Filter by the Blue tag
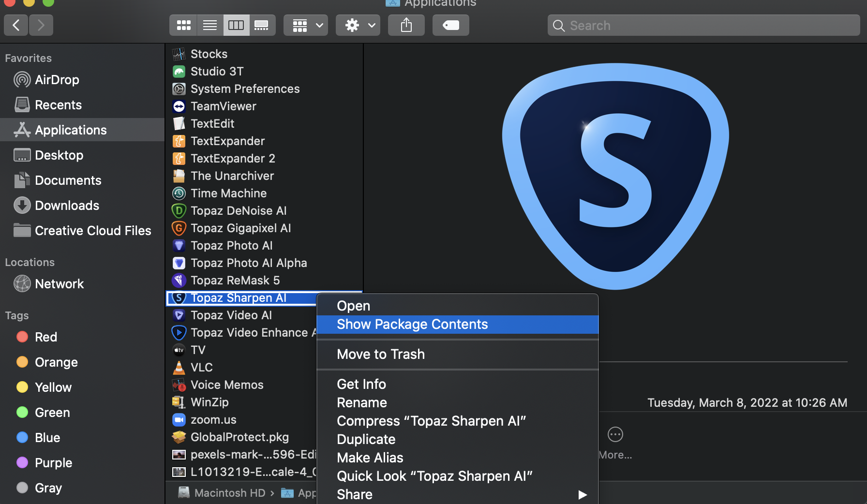This screenshot has height=504, width=867. pyautogui.click(x=82, y=438)
